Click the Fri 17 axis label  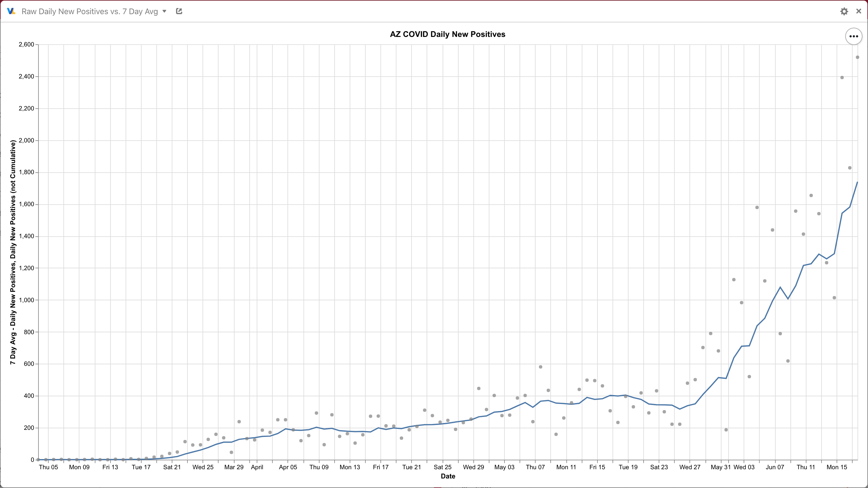381,467
